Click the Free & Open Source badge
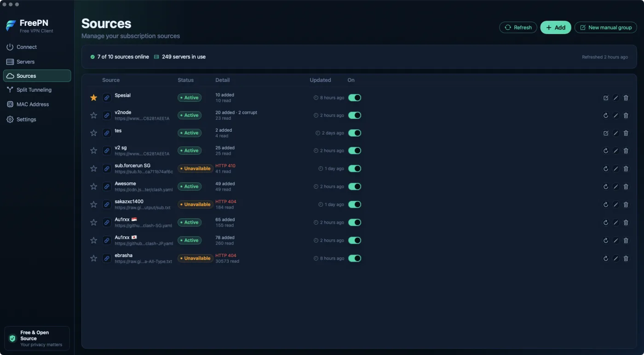 tap(37, 338)
